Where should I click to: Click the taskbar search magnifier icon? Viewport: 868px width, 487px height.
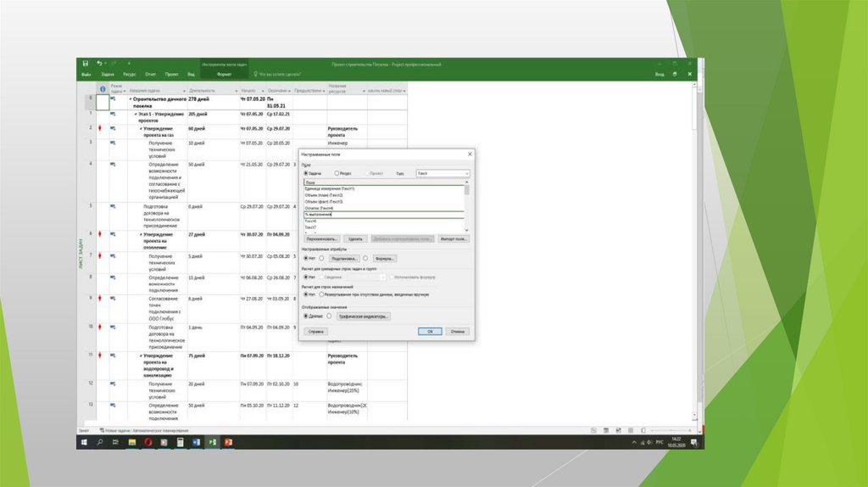(100, 442)
